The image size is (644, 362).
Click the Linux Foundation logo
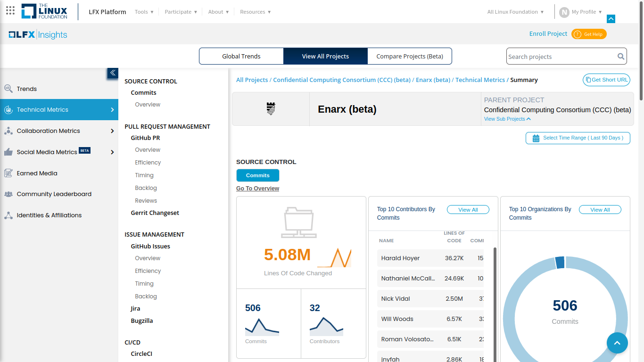tap(44, 11)
